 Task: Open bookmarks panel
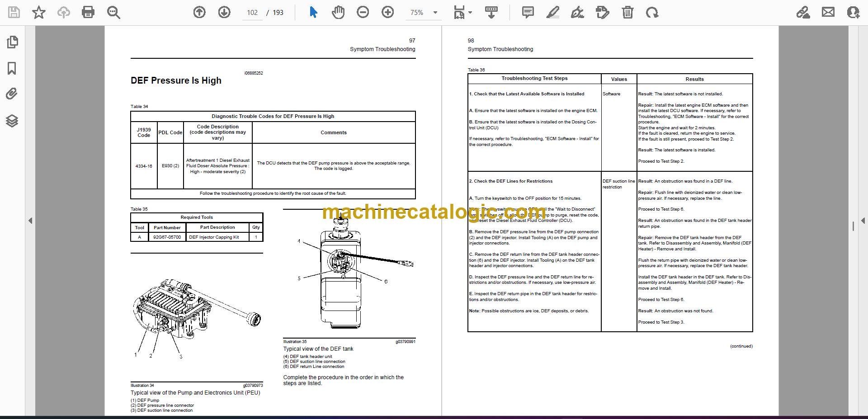point(12,68)
